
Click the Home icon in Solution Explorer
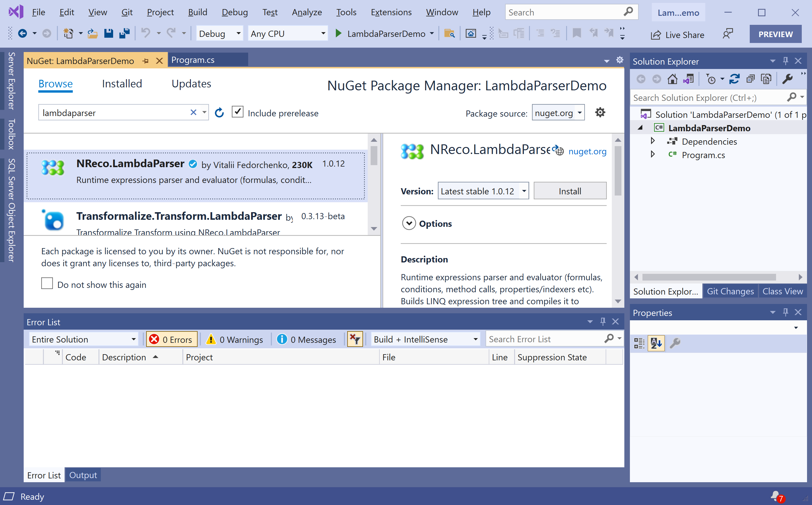click(x=672, y=79)
